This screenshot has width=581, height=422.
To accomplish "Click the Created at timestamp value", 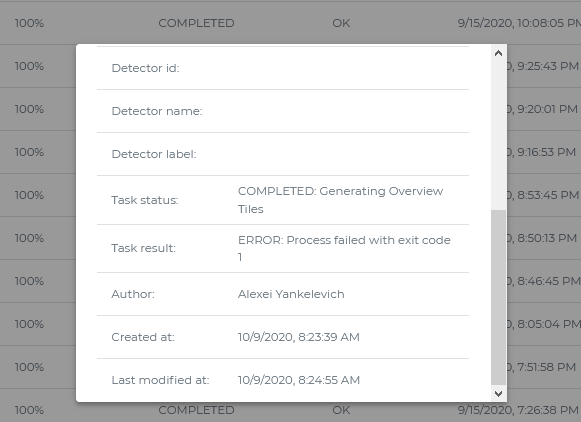I will click(299, 337).
